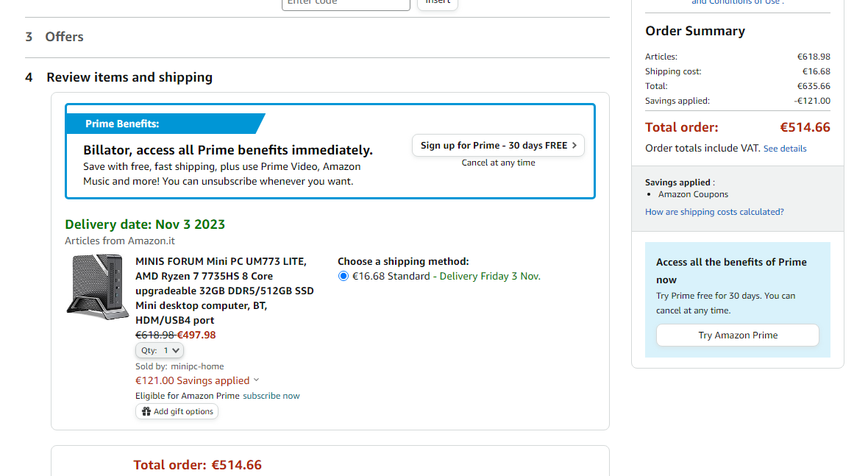The width and height of the screenshot is (868, 476).
Task: Focus the Enter code input field
Action: [x=346, y=3]
